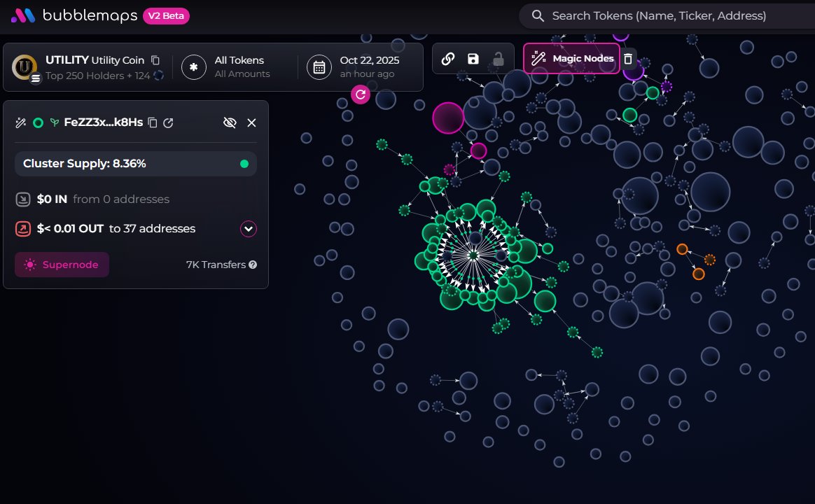Copy the FeZZ3x...k8Hs wallet address

pyautogui.click(x=153, y=122)
